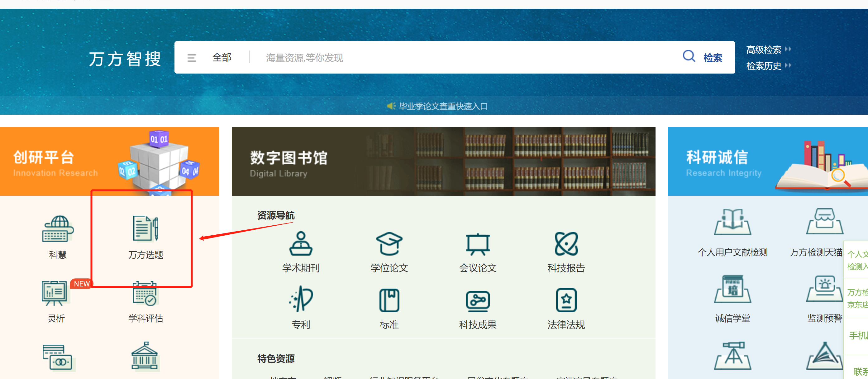The width and height of the screenshot is (868, 379).
Task: Open the 法律法规 star document icon
Action: click(566, 300)
